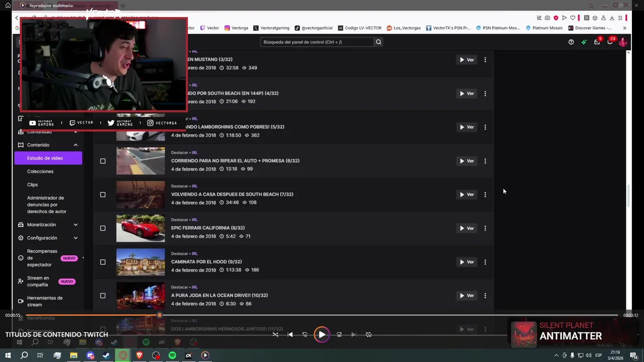Screen dimensions: 644x362
Task: Play the media player video
Action: tap(322, 334)
